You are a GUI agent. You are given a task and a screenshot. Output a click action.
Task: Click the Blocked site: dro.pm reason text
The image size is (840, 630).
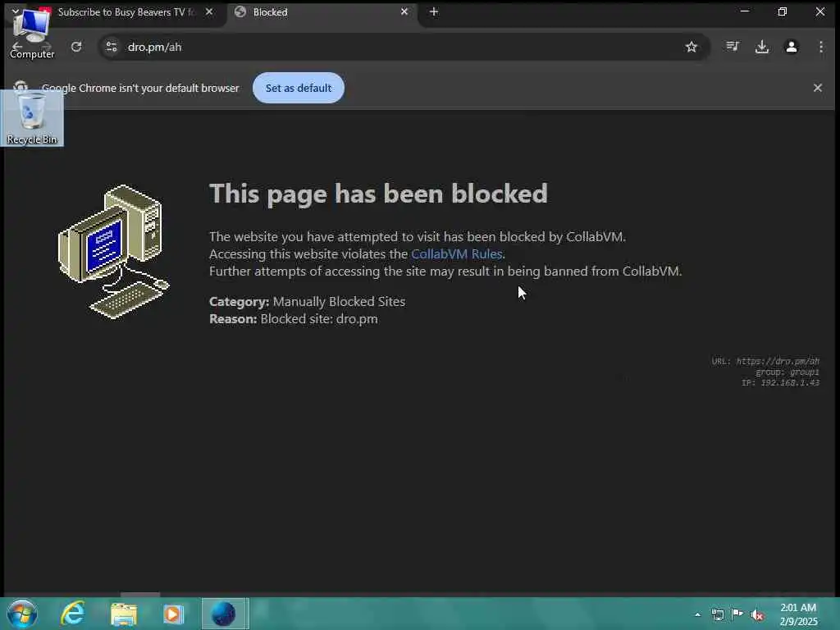pyautogui.click(x=319, y=319)
